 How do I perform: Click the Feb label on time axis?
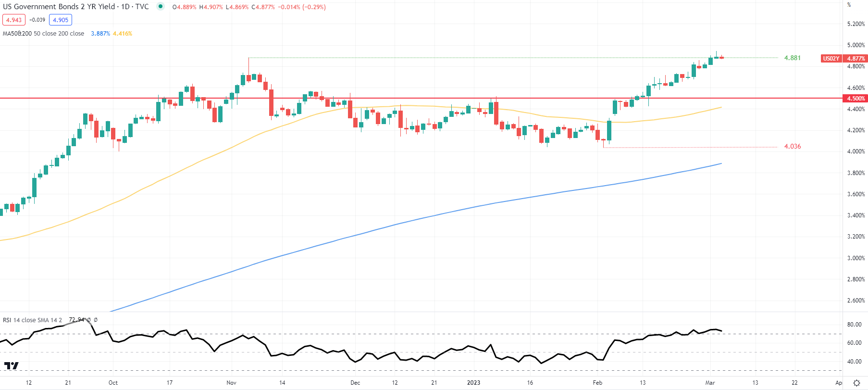click(597, 383)
